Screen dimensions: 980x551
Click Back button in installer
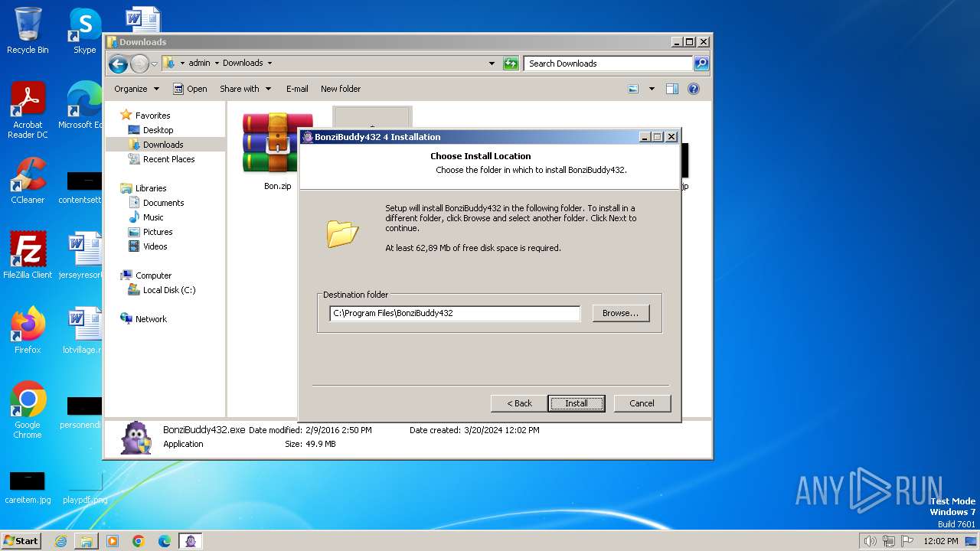[519, 403]
